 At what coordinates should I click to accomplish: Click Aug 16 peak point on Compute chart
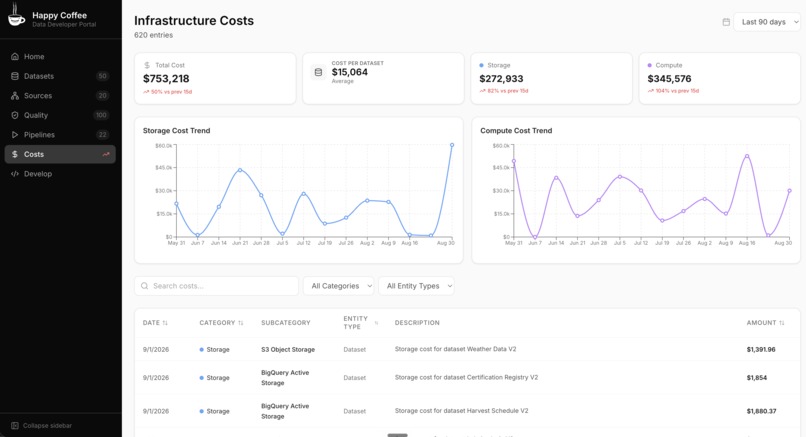point(747,156)
